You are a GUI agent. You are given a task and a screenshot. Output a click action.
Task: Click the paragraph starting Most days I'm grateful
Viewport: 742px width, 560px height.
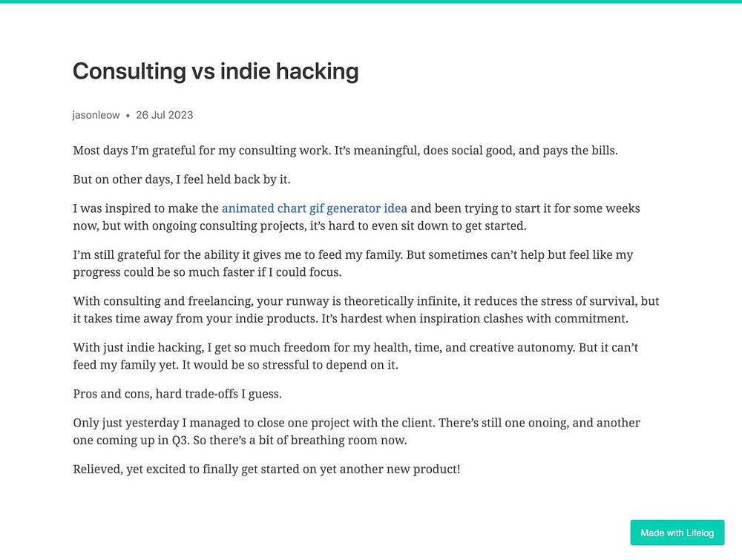[x=346, y=151]
